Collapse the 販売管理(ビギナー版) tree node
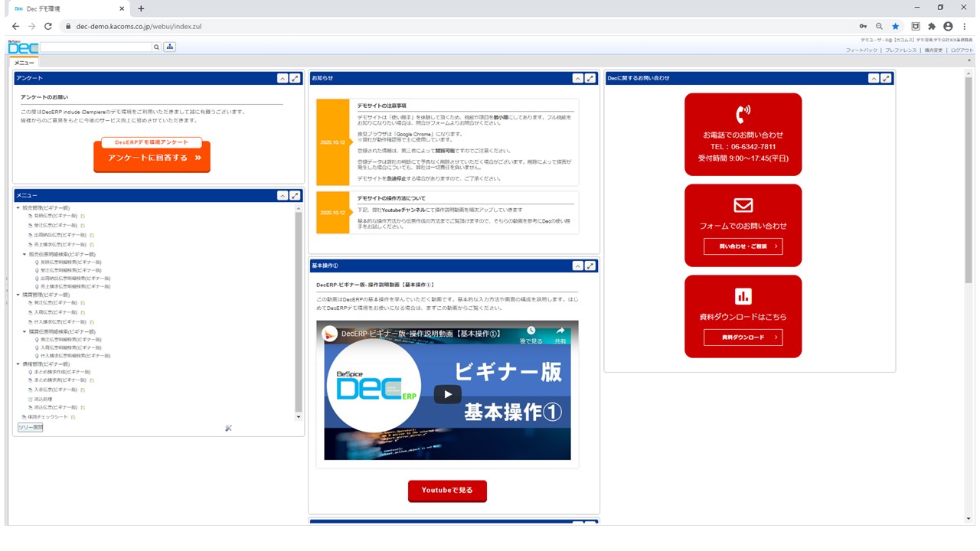This screenshot has height=551, width=980. 18,207
